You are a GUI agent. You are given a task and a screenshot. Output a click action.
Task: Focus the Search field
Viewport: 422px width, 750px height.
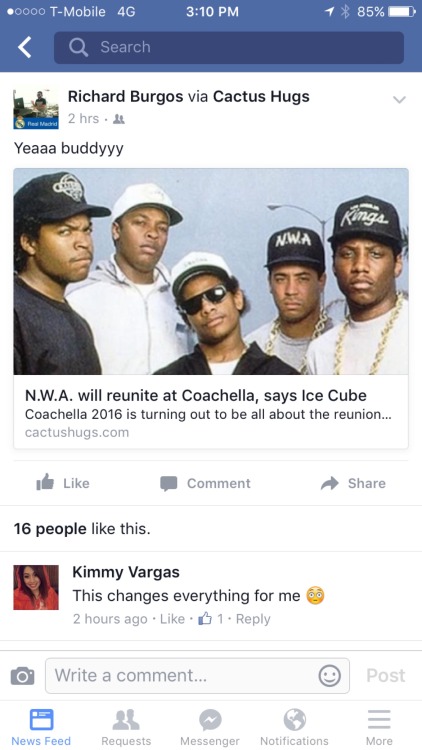click(x=229, y=47)
